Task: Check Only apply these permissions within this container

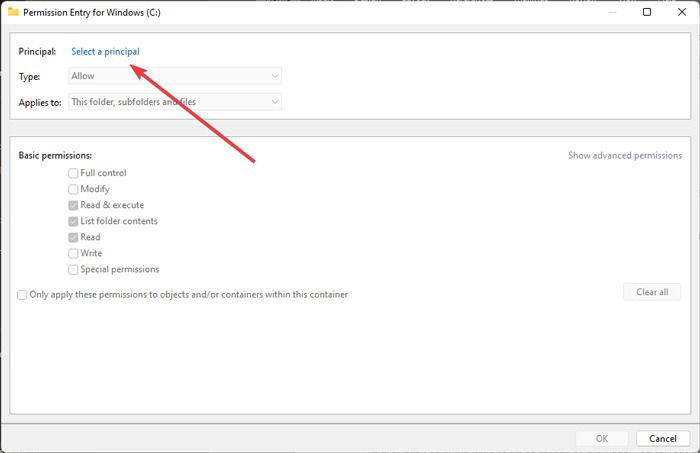Action: [x=22, y=295]
